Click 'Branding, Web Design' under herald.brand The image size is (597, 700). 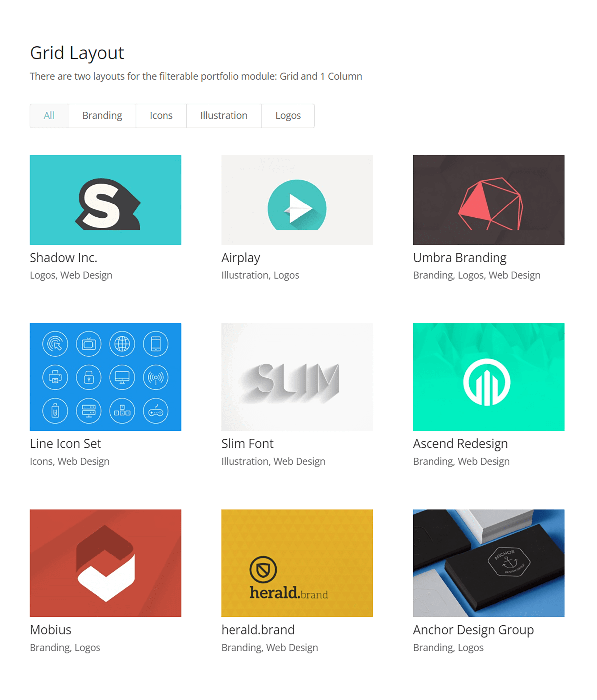pyautogui.click(x=270, y=648)
